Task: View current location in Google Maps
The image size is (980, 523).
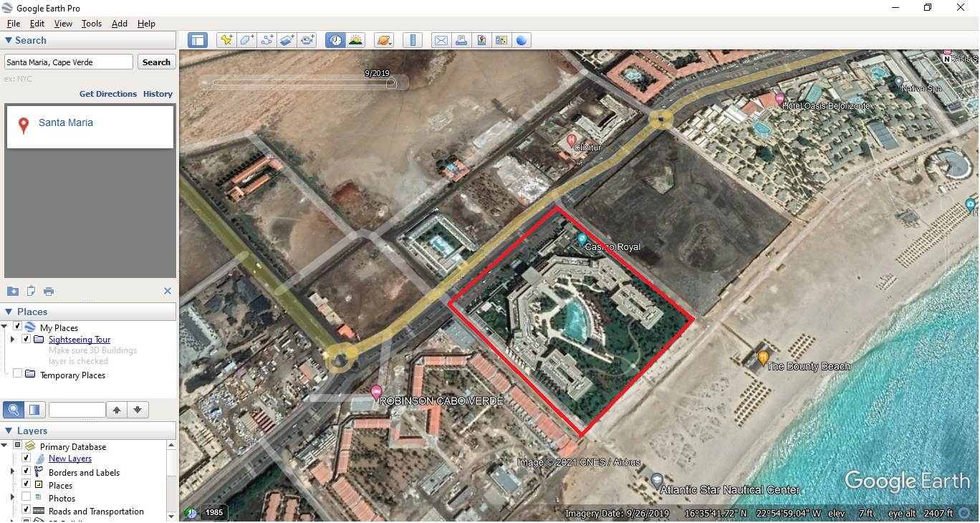Action: coord(501,40)
